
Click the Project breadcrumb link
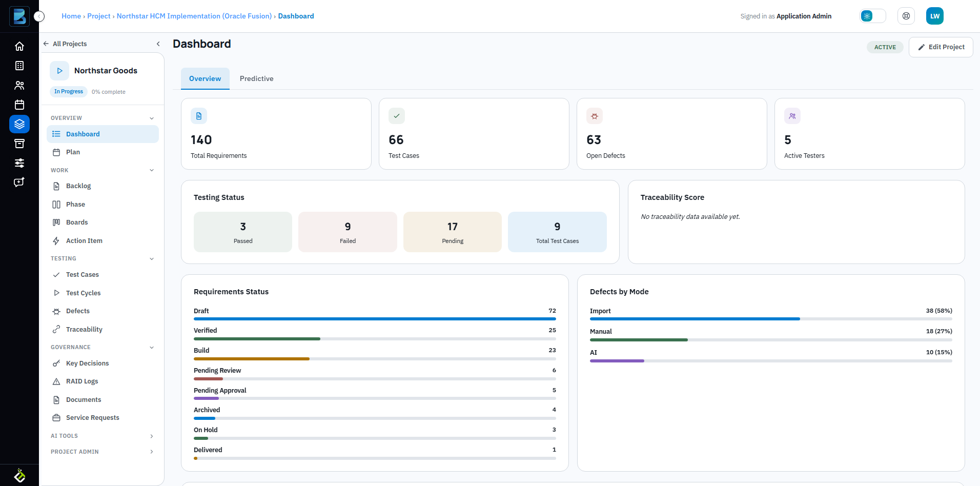coord(99,16)
